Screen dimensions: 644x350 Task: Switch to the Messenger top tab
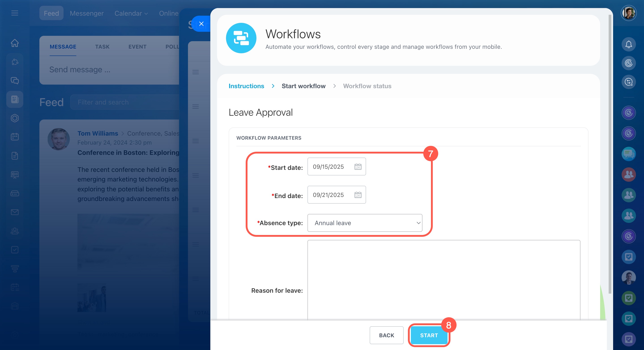87,13
